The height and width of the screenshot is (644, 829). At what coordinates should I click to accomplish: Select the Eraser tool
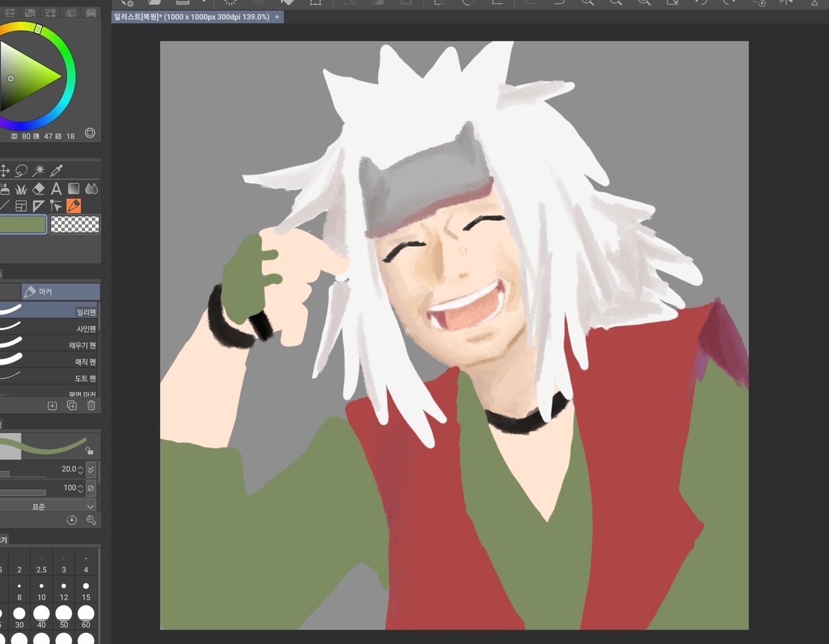39,189
